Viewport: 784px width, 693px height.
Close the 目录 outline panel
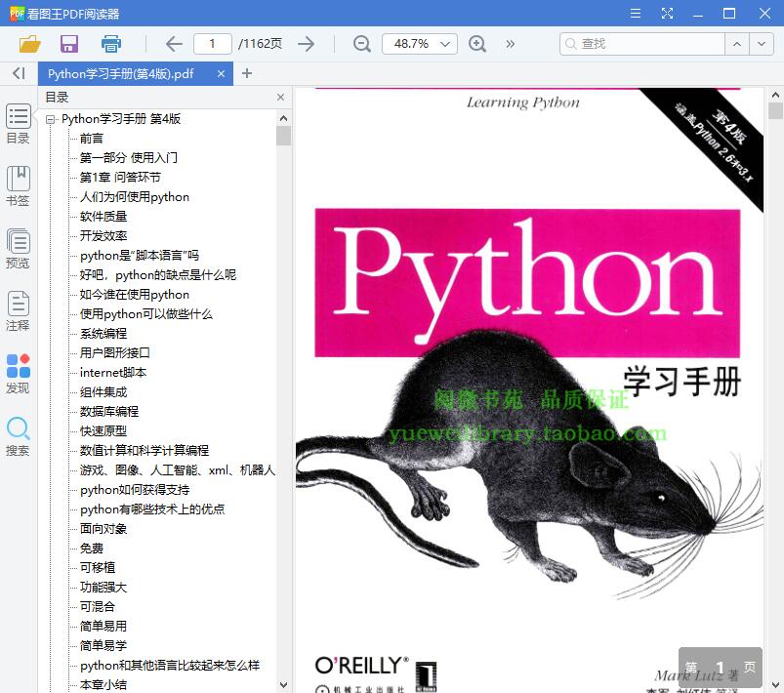pyautogui.click(x=280, y=97)
